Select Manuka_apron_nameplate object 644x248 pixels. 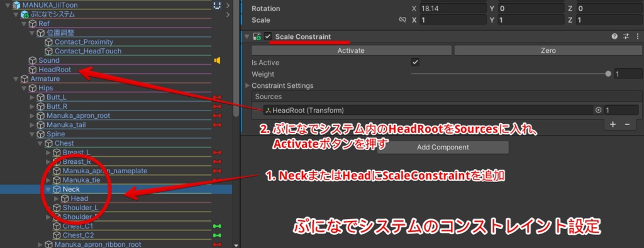pyautogui.click(x=105, y=171)
